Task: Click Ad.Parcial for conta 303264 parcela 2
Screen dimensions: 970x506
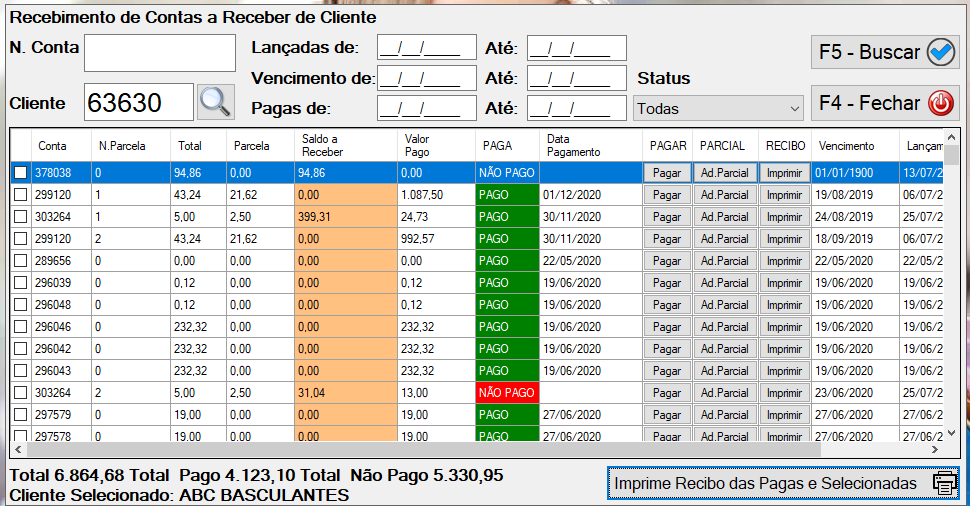Action: (724, 393)
